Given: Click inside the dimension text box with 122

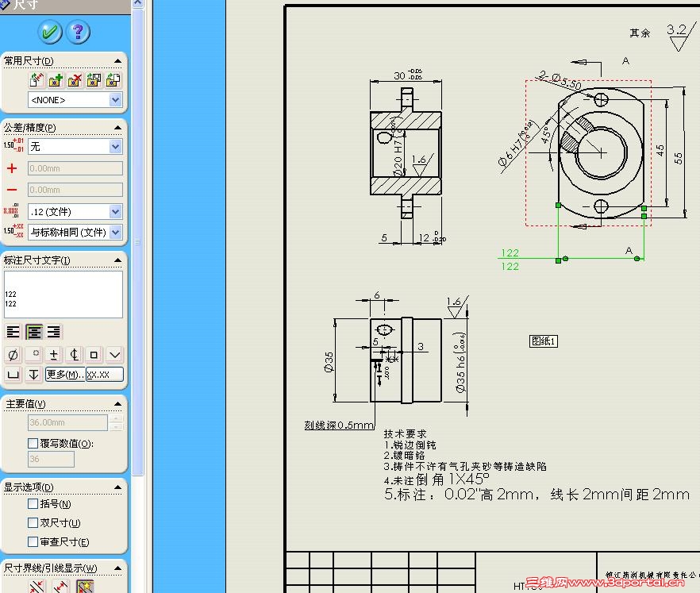Looking at the screenshot, I should tap(63, 295).
